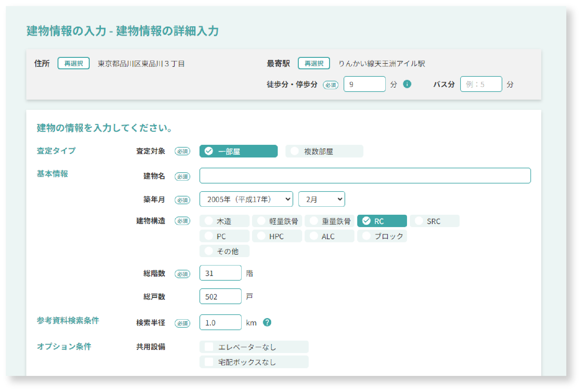Click the help question icon next to km
This screenshot has height=392, width=583.
267,322
